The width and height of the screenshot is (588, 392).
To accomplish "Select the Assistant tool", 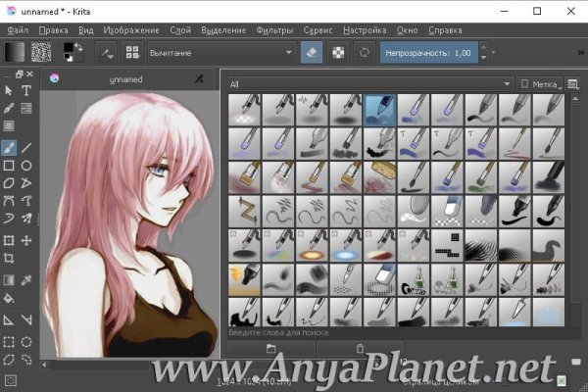I will (x=8, y=320).
